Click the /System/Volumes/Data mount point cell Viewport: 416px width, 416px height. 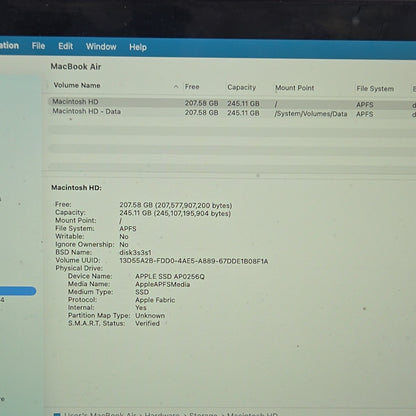pos(311,114)
